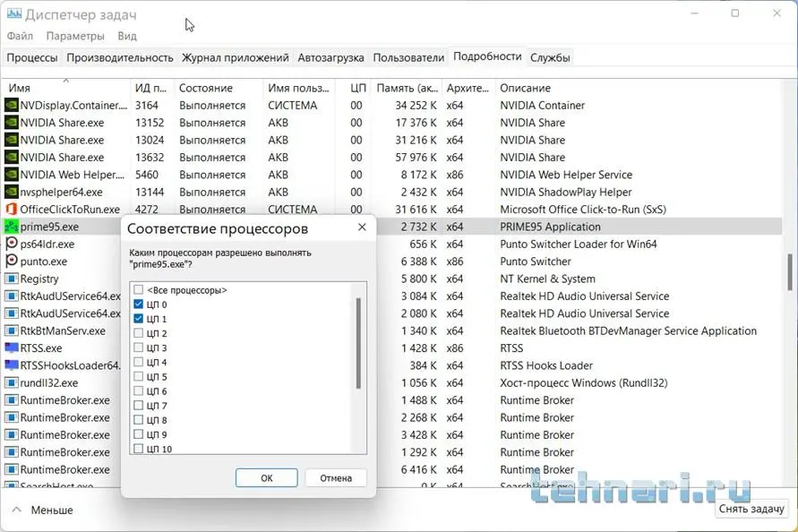Select the PRIME95 Application description cell
798x532 pixels.
click(550, 227)
